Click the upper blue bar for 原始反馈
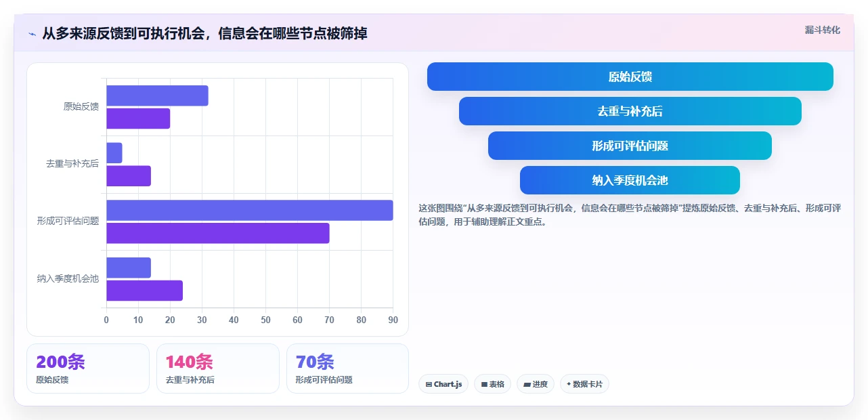 157,96
